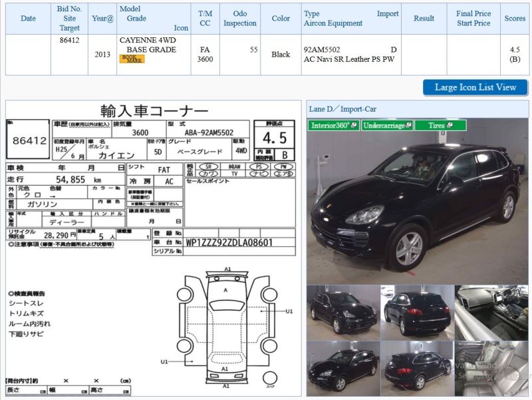Click the Color column header
This screenshot has height=400, width=532.
tap(281, 19)
